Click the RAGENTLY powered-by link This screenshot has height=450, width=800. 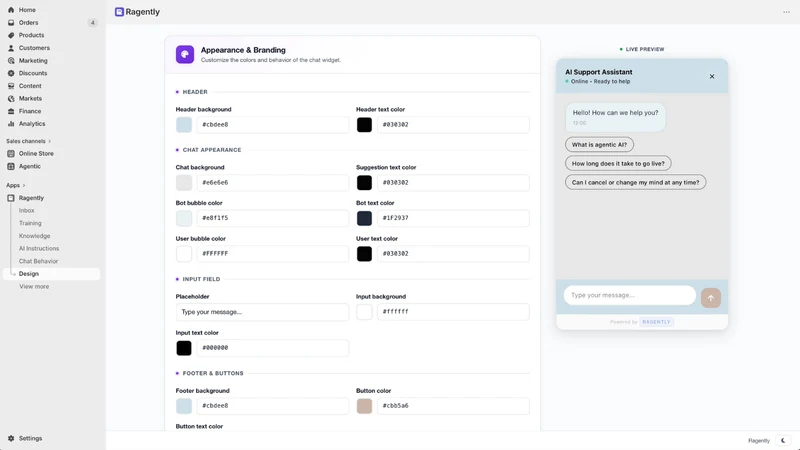656,322
